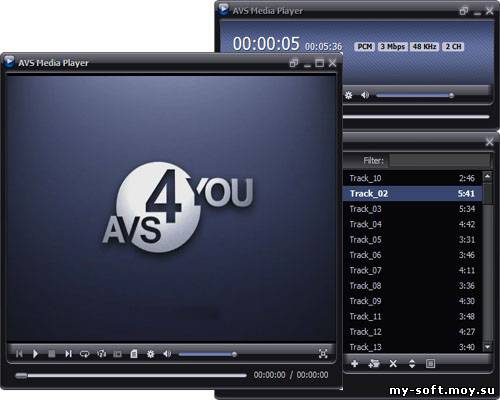
Task: Show the playlist with the page icon
Action: click(x=134, y=354)
